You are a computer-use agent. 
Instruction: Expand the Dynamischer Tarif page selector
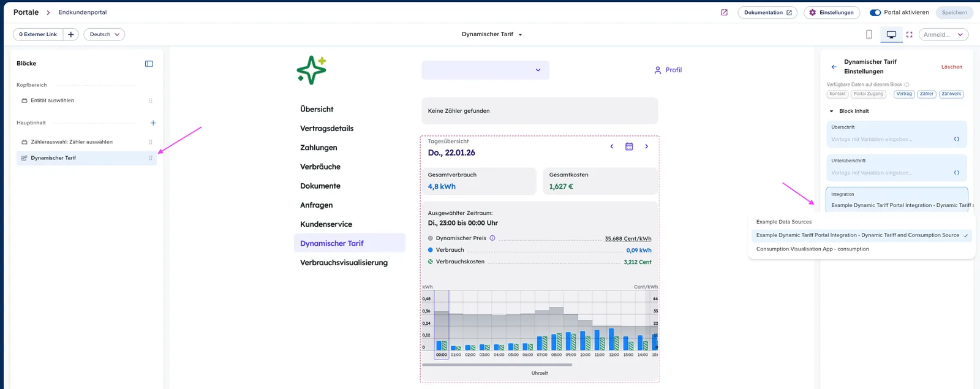[x=492, y=34]
